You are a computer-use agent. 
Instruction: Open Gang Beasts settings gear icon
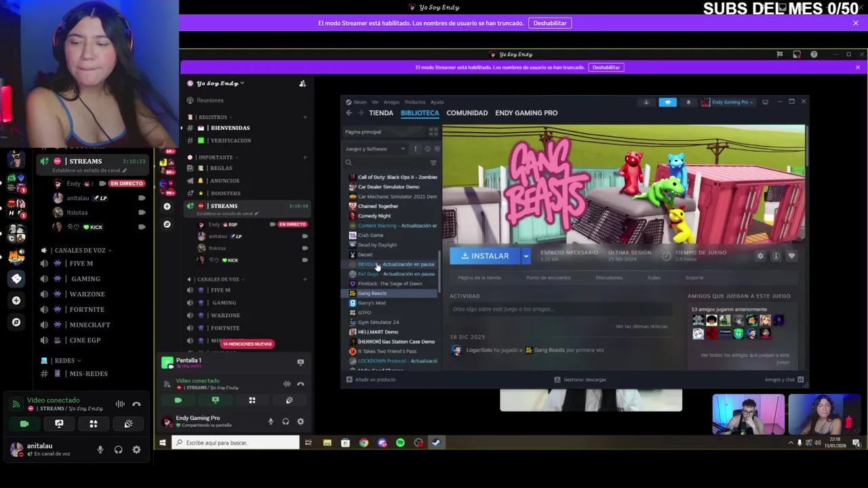(x=760, y=256)
